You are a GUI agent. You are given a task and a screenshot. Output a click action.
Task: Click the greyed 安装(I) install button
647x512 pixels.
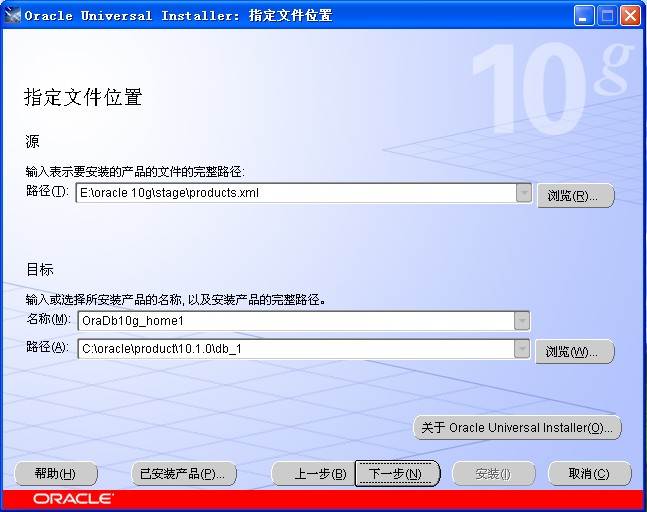494,474
